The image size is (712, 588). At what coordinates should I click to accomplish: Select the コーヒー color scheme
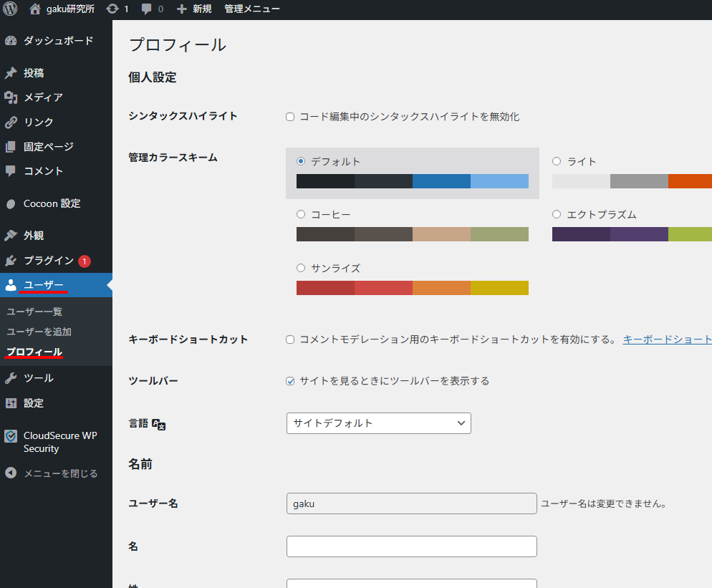pyautogui.click(x=301, y=214)
